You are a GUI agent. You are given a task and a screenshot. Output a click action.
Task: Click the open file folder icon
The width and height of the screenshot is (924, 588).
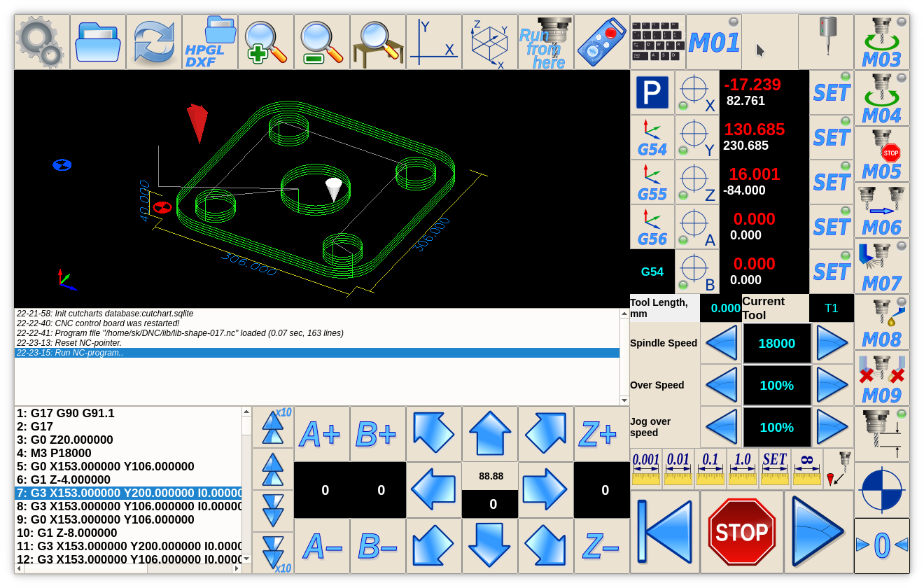click(98, 42)
